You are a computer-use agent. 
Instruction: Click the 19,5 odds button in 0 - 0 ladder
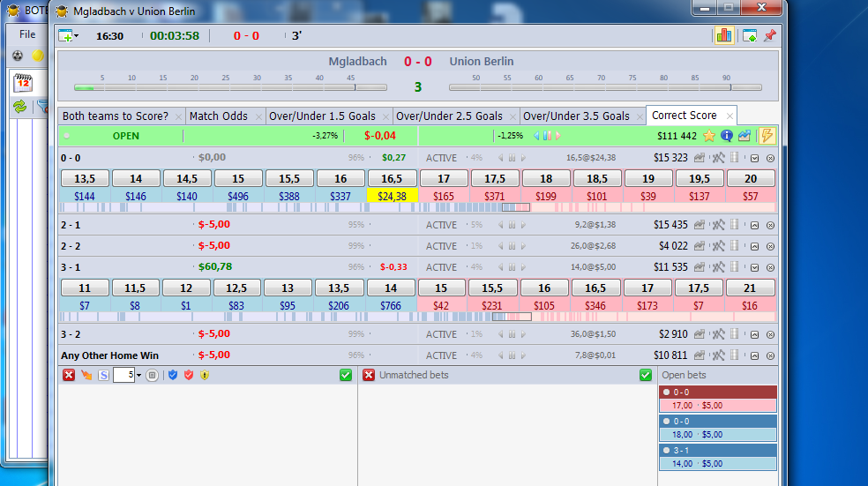[x=700, y=179]
